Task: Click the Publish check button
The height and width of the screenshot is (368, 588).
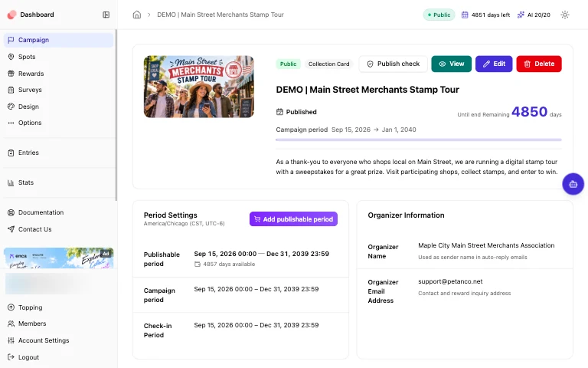Action: click(393, 64)
